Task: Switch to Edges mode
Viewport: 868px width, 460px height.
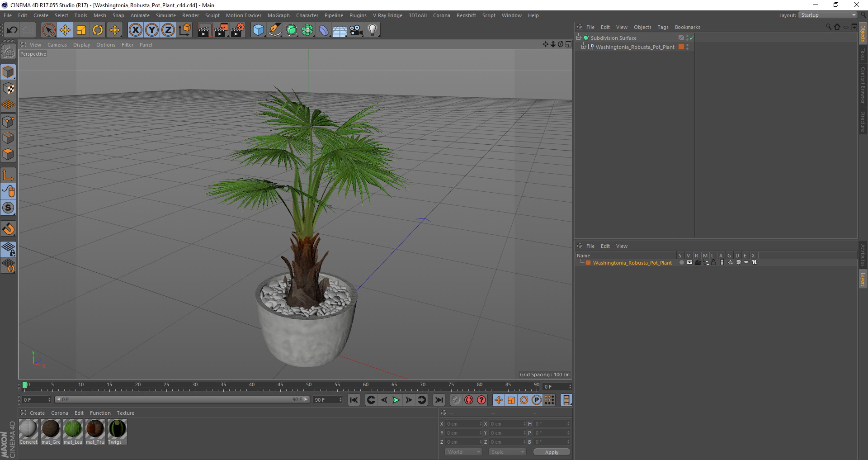Action: point(8,138)
